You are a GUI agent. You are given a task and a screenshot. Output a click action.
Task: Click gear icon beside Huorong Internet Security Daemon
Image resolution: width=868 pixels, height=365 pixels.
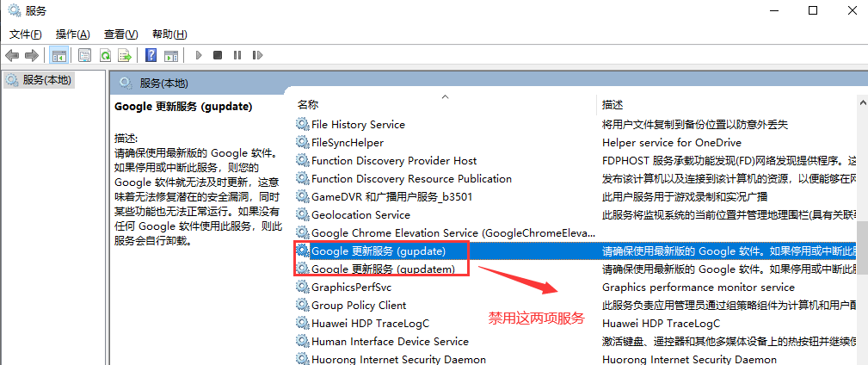click(x=302, y=359)
